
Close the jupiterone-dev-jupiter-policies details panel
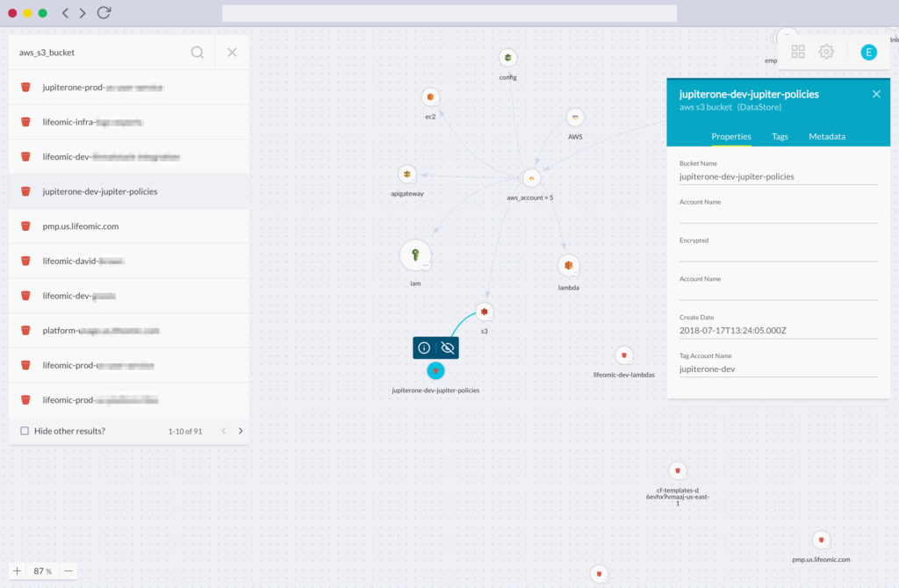[876, 94]
